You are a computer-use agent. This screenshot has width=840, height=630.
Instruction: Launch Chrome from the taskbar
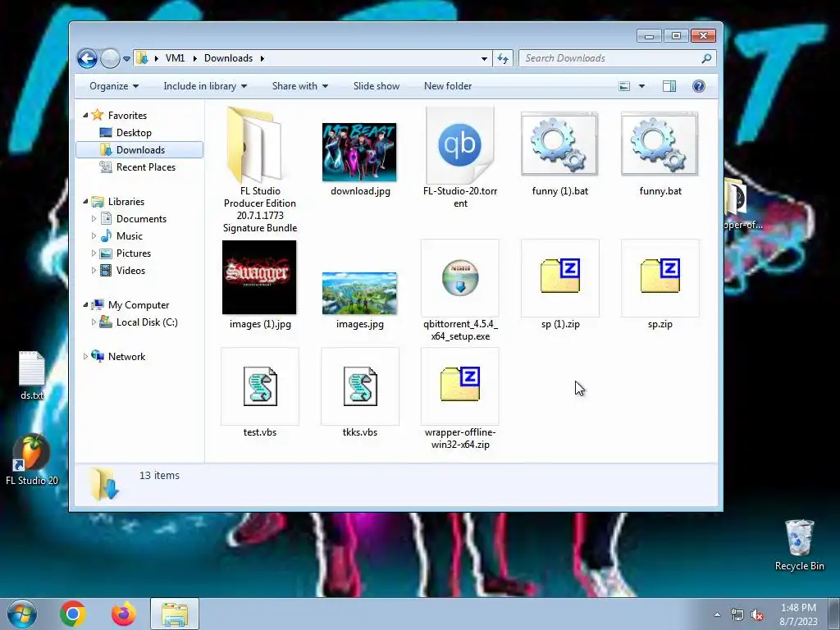(x=73, y=614)
